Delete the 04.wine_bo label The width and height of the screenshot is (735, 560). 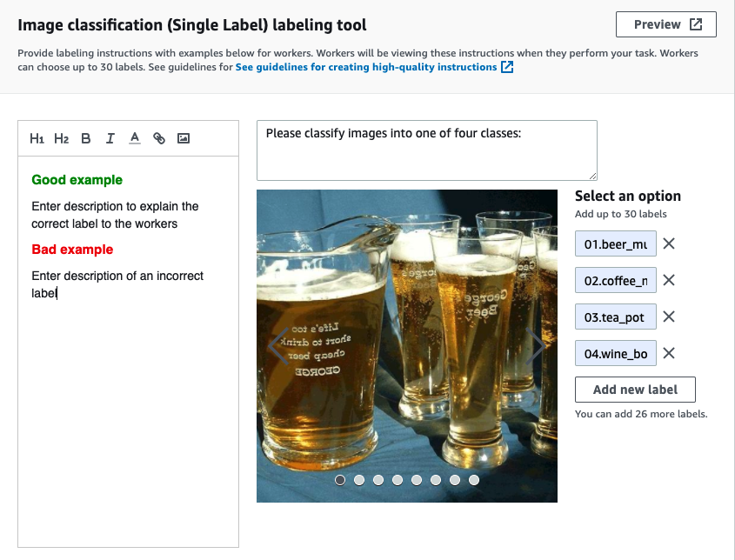pyautogui.click(x=669, y=353)
